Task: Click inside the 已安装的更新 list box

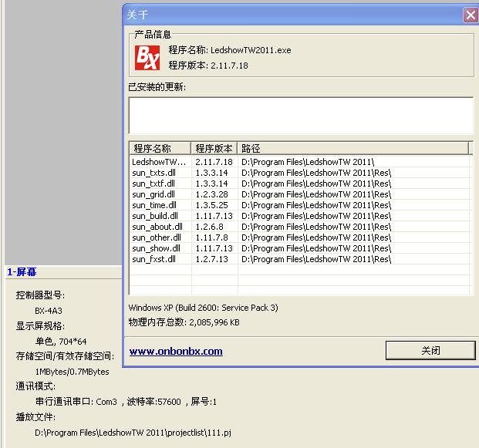Action: click(x=301, y=116)
